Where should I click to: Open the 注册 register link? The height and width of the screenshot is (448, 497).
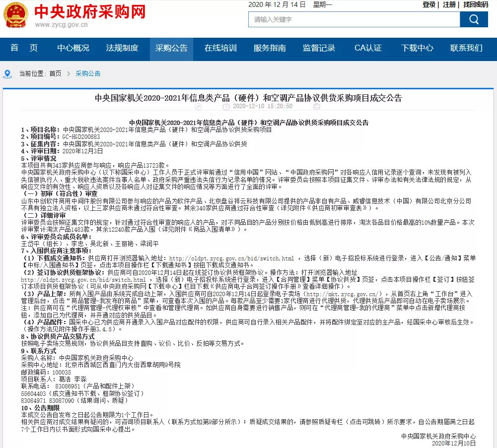click(449, 4)
